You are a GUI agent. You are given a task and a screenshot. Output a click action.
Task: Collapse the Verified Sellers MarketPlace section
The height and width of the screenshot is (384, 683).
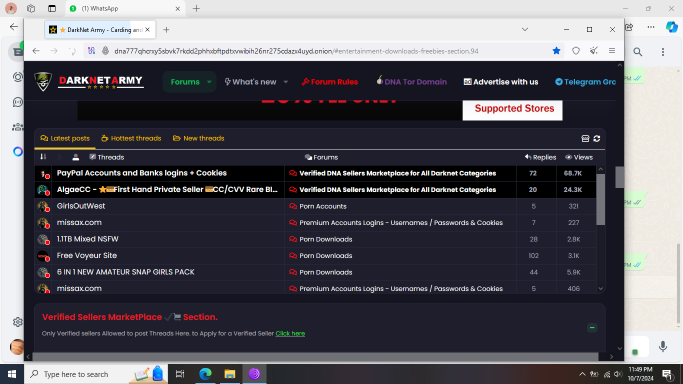coord(592,327)
